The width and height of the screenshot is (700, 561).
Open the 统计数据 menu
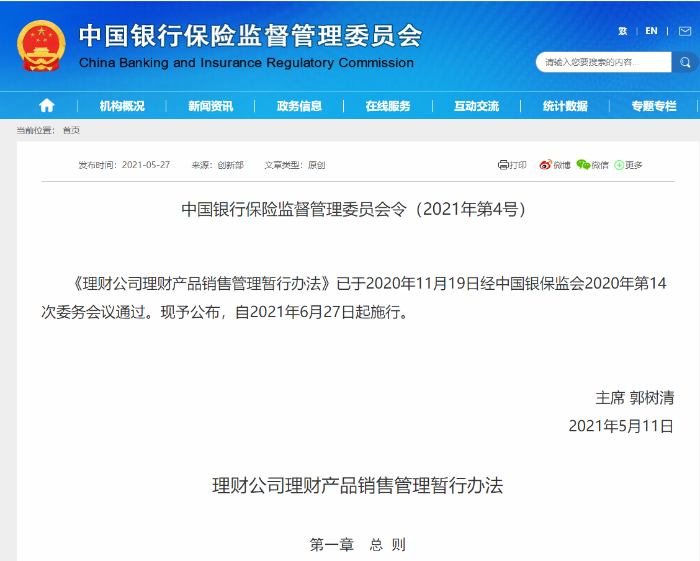click(565, 106)
